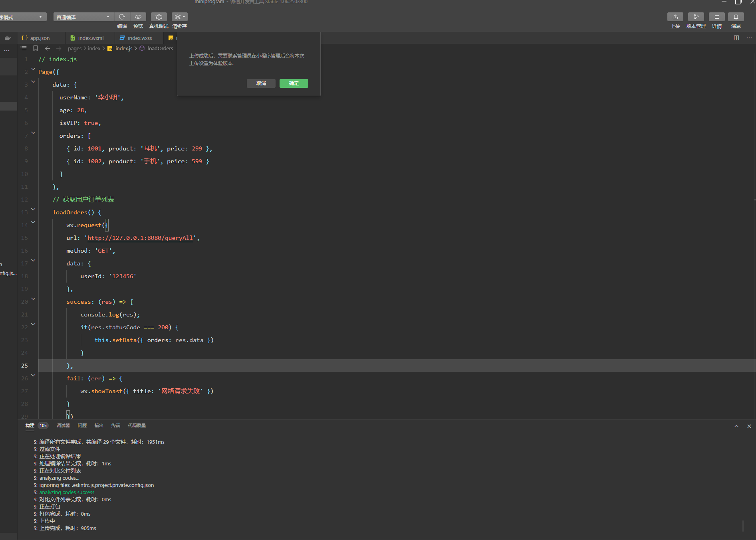
Task: Collapse bottom panel with up chevron
Action: pyautogui.click(x=736, y=426)
